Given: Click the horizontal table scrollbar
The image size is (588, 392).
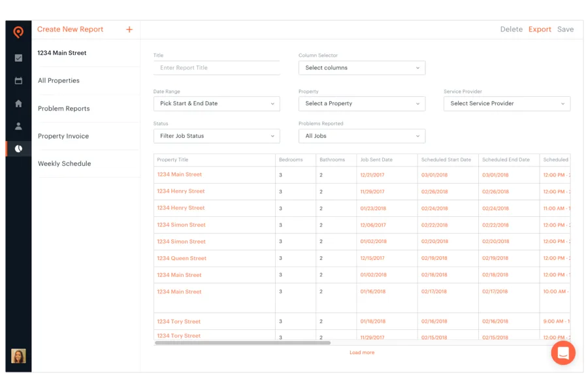Looking at the screenshot, I should (242, 343).
